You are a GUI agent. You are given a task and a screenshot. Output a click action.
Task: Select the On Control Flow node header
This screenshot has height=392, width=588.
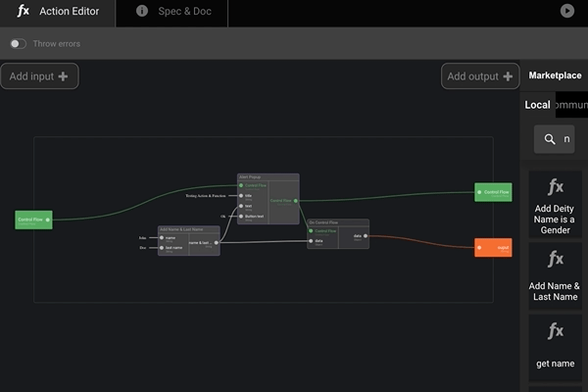point(338,222)
